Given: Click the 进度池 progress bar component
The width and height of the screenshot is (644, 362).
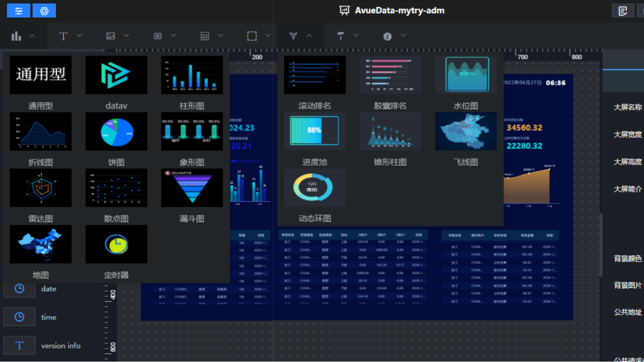Looking at the screenshot, I should pyautogui.click(x=314, y=132).
